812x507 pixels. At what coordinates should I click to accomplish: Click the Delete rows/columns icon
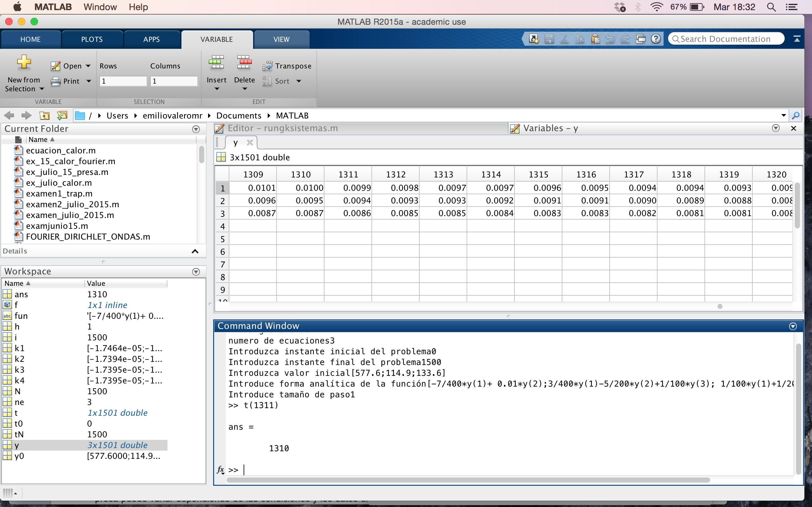click(244, 62)
